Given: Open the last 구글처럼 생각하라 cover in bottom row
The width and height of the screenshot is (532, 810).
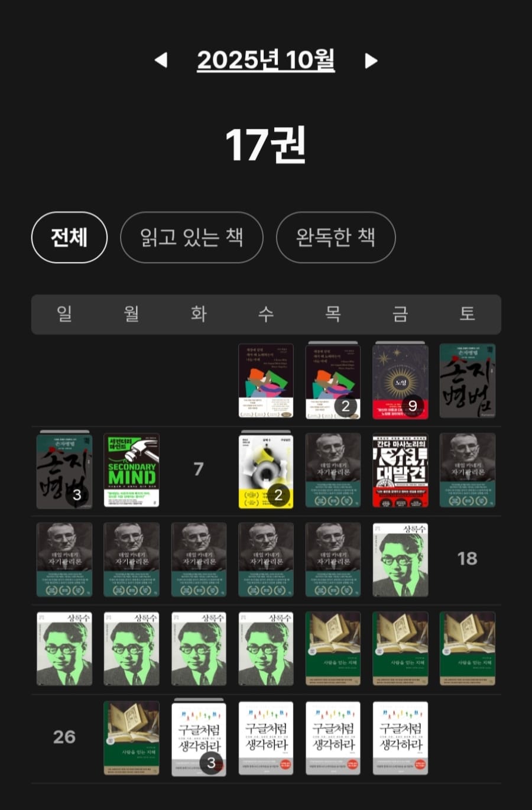Looking at the screenshot, I should (x=400, y=738).
